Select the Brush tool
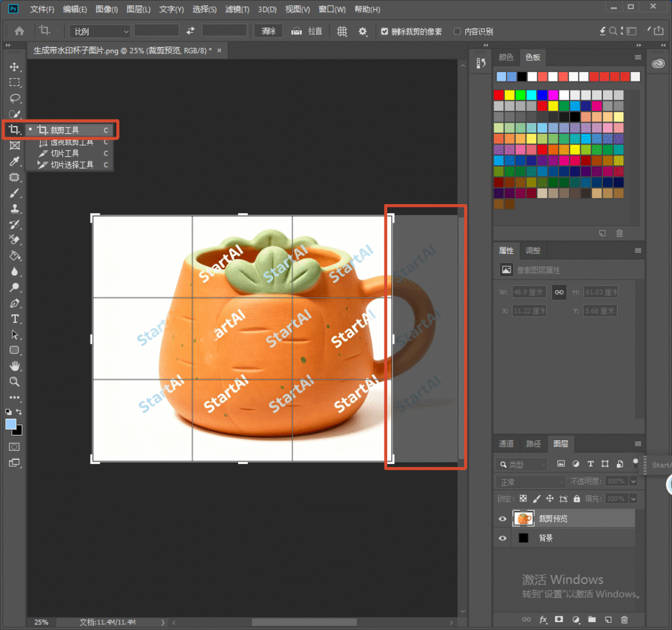This screenshot has height=630, width=672. 14,193
